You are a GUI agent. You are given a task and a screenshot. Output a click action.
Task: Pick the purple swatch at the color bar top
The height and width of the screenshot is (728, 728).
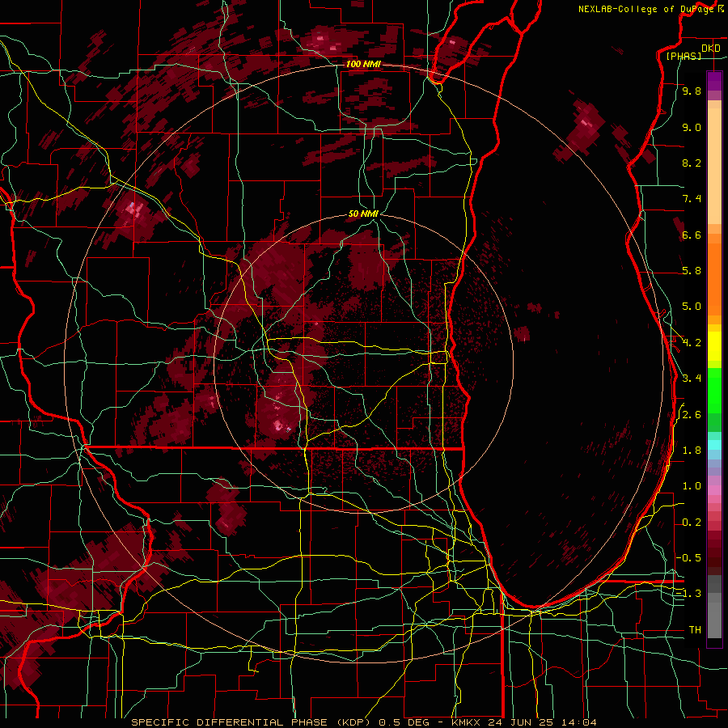[x=714, y=81]
